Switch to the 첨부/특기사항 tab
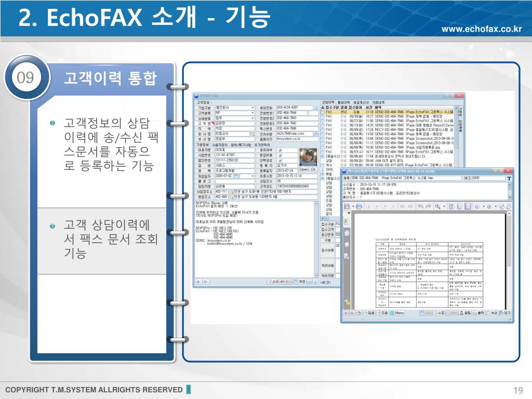Screen dimensions: 532x399 tap(241, 145)
